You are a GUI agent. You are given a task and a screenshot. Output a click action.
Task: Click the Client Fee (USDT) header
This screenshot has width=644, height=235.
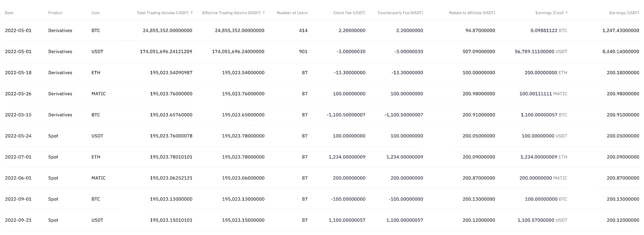[x=349, y=13]
